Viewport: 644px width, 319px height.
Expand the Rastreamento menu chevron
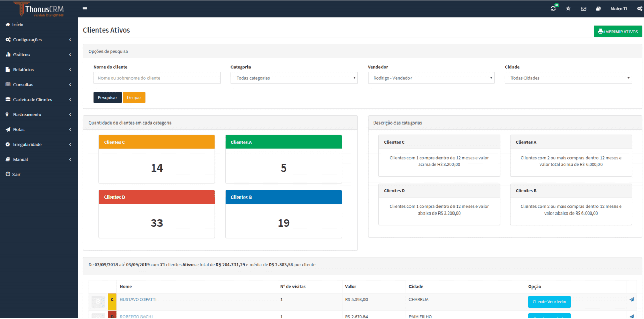(x=70, y=115)
